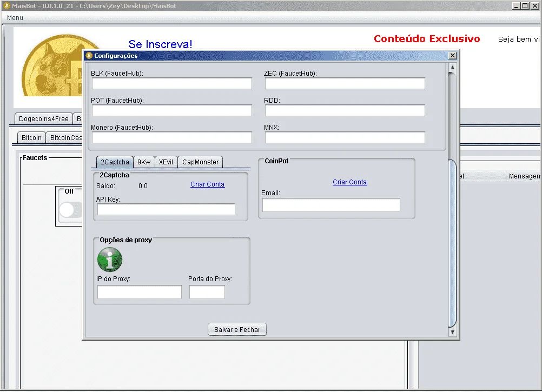Click the dialog scrollbar down arrow

pyautogui.click(x=452, y=332)
